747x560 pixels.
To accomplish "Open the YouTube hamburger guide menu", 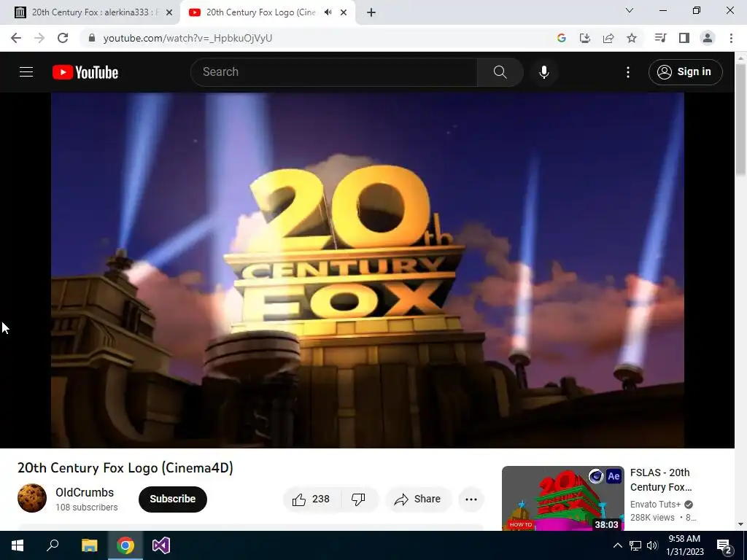I will 26,72.
